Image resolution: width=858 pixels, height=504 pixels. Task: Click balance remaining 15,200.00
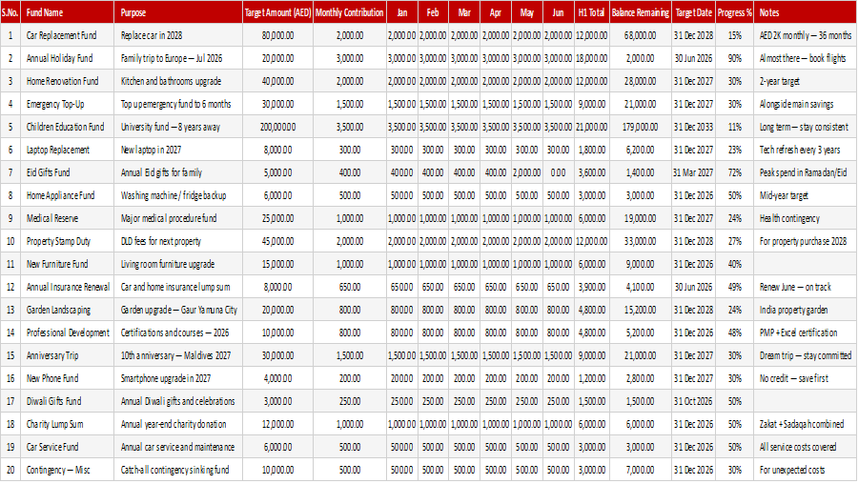pyautogui.click(x=641, y=311)
